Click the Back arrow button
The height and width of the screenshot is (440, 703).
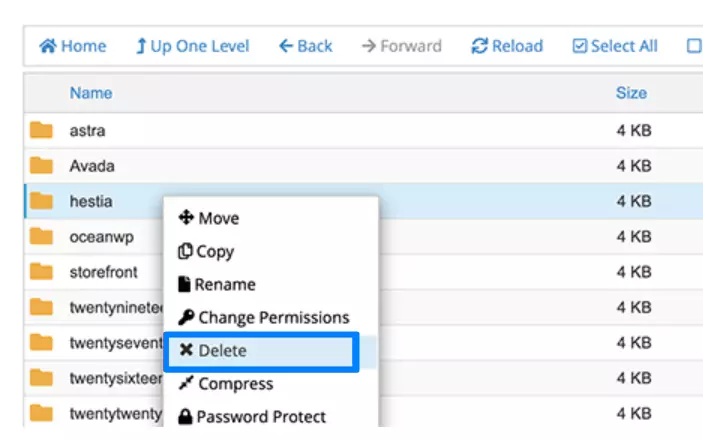click(305, 47)
